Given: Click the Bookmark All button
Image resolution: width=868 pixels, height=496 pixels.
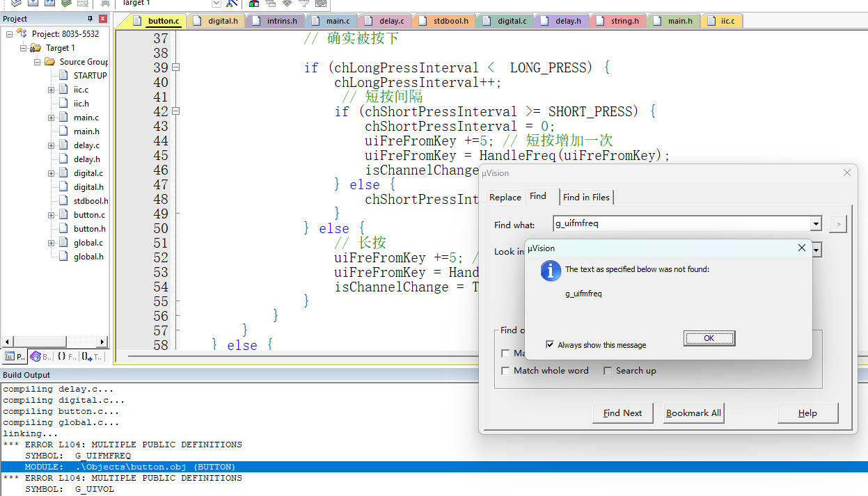Looking at the screenshot, I should click(x=693, y=413).
